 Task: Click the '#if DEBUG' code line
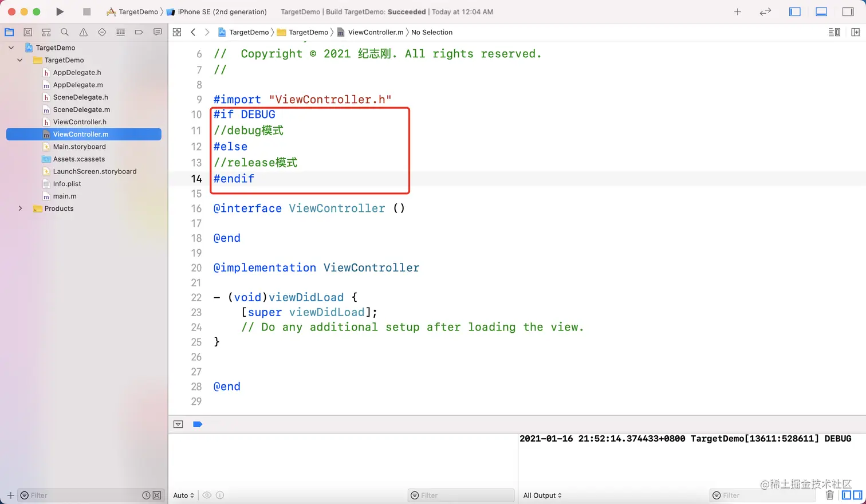coord(245,115)
